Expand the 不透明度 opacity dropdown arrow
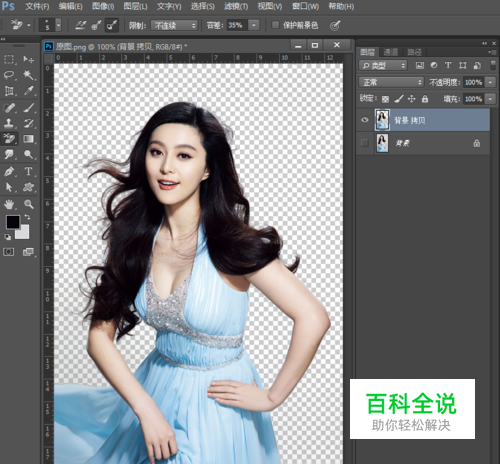This screenshot has height=464, width=500. pyautogui.click(x=490, y=82)
